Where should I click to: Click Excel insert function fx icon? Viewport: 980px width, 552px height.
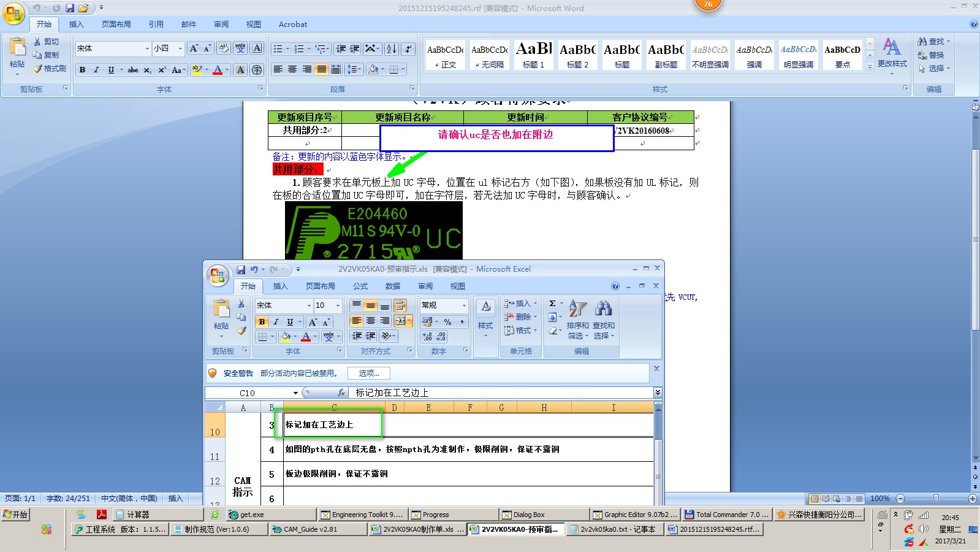341,393
